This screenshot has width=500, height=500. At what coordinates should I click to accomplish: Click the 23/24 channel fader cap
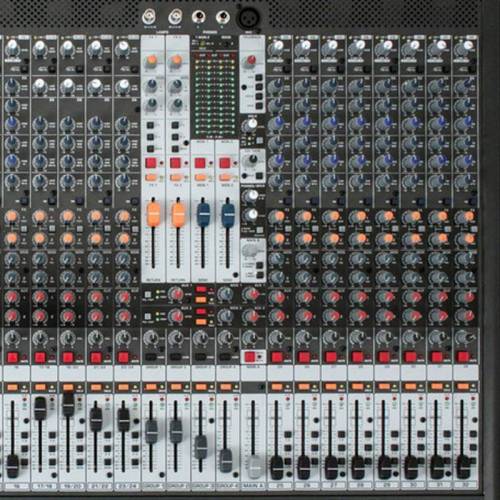click(x=124, y=419)
